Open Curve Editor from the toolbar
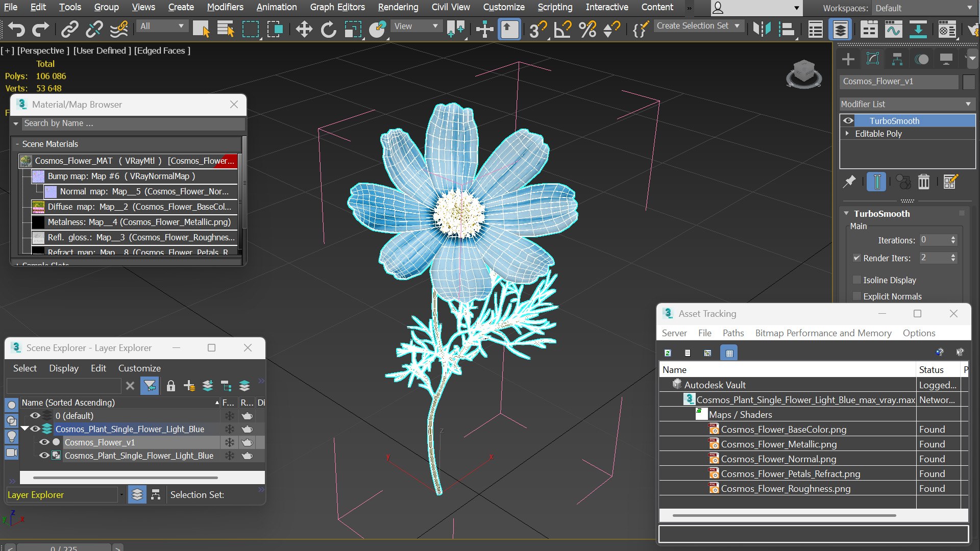Viewport: 980px width, 551px height. point(893,29)
